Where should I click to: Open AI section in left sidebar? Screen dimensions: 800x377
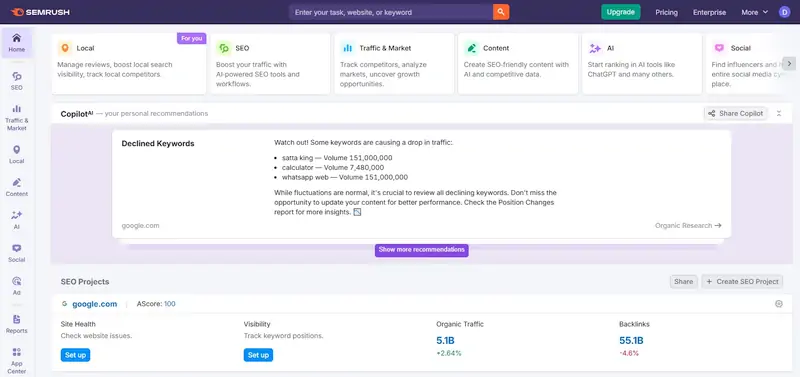[16, 220]
